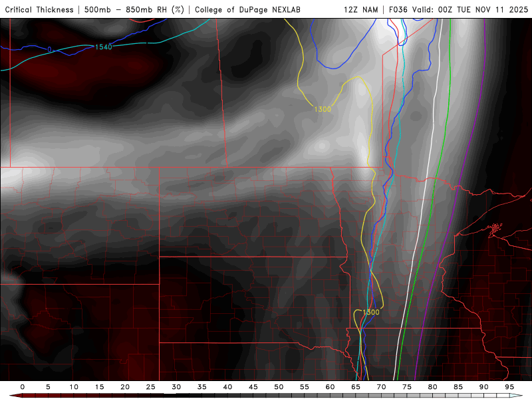Screen dimensions: 532x399
Task: Click the "Critical Thickness" title text
Action: 39,9
